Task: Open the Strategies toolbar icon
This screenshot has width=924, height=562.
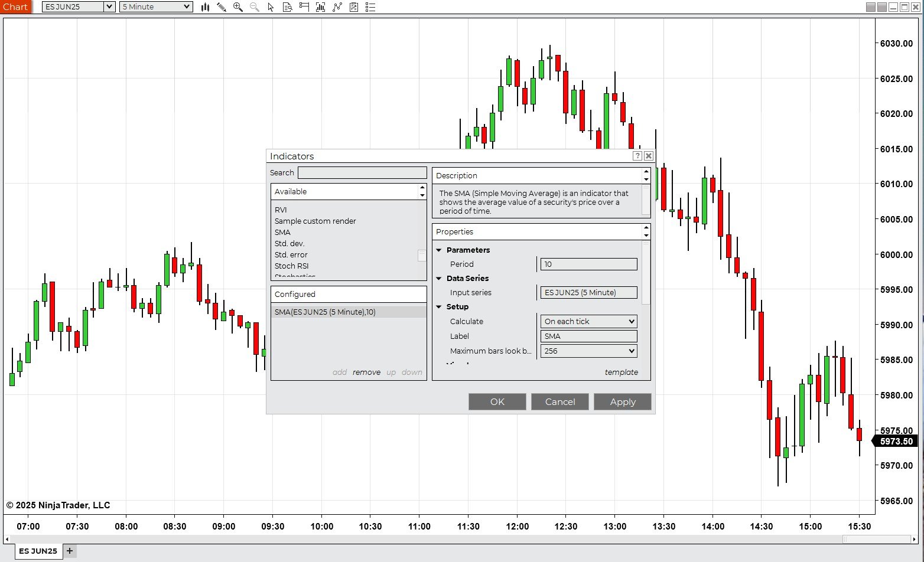Action: point(354,7)
